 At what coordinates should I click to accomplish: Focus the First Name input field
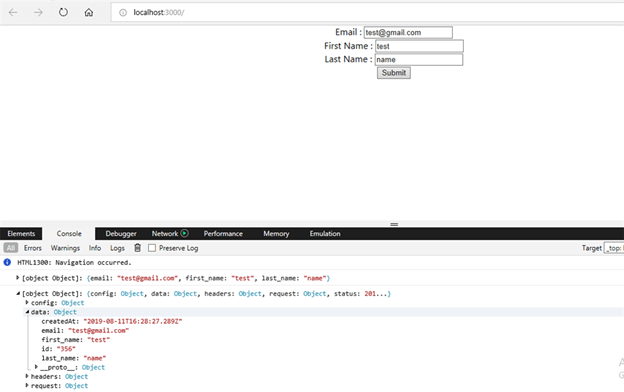419,46
